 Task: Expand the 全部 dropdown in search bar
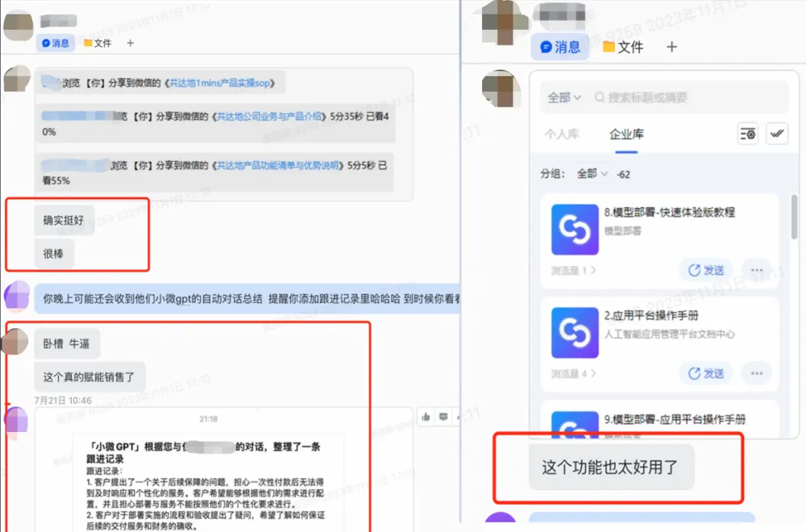pos(564,98)
